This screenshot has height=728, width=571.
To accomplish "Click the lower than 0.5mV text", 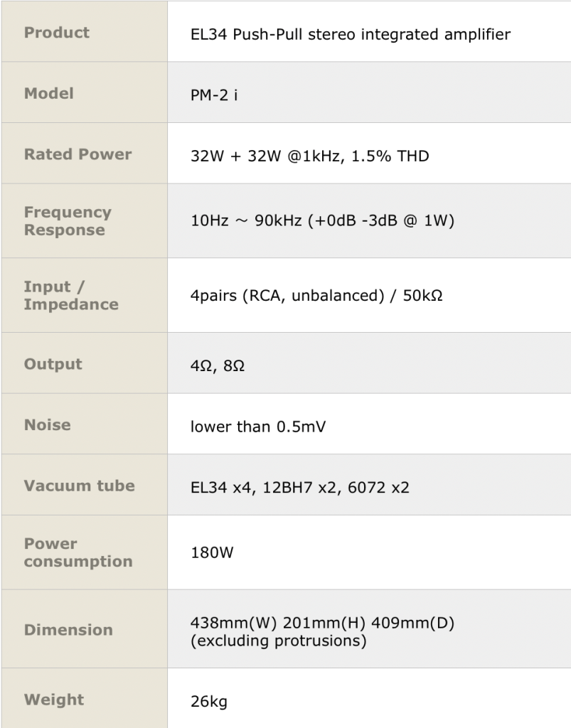I will tap(258, 427).
